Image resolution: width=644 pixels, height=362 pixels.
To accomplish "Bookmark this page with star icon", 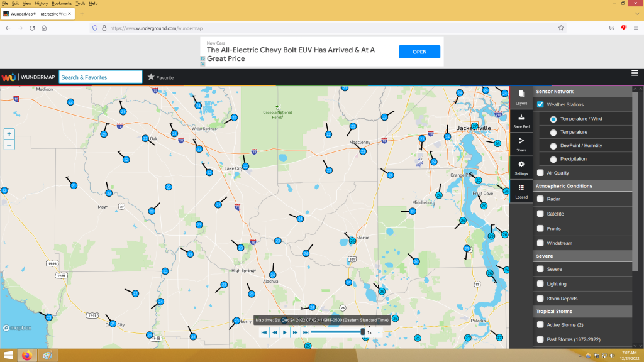I will coord(561,28).
